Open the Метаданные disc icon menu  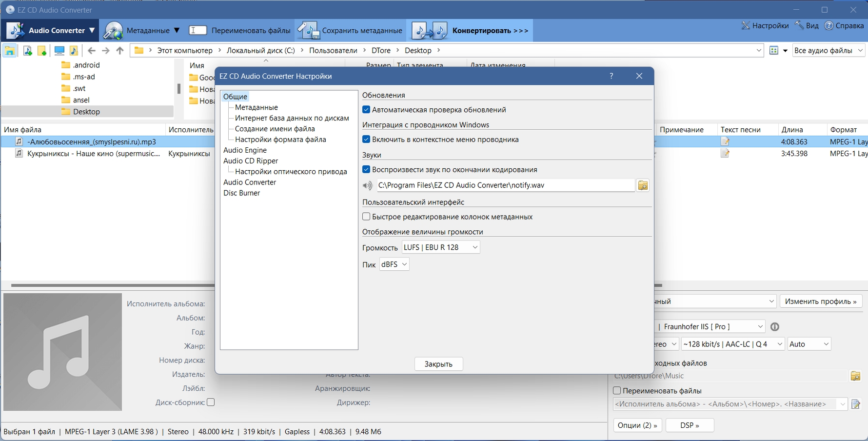pos(113,30)
